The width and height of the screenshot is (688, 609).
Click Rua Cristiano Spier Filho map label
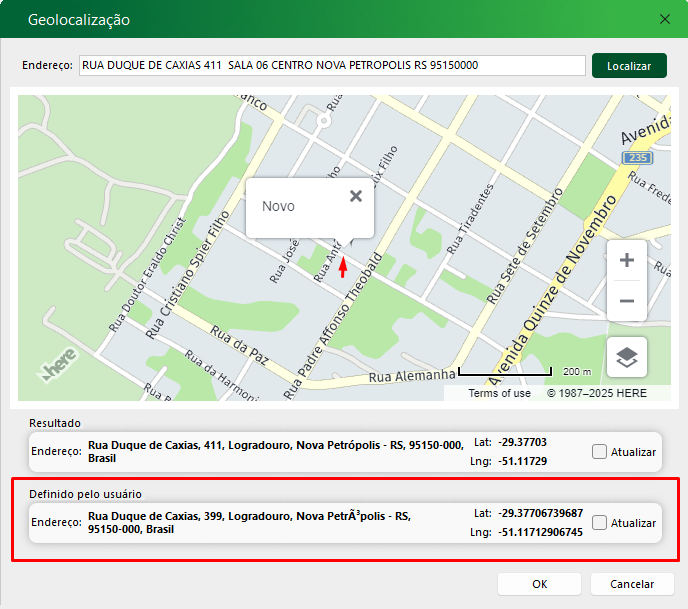pos(187,275)
